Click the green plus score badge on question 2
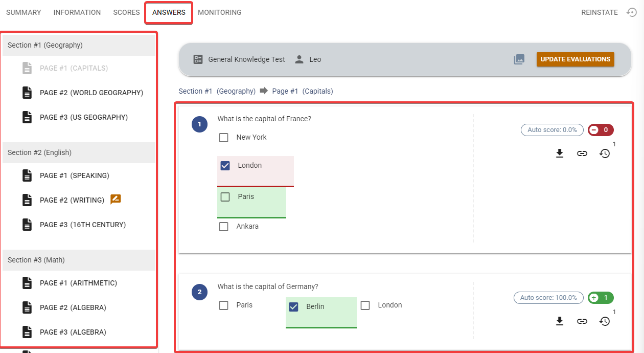The height and width of the screenshot is (353, 644). (x=601, y=298)
